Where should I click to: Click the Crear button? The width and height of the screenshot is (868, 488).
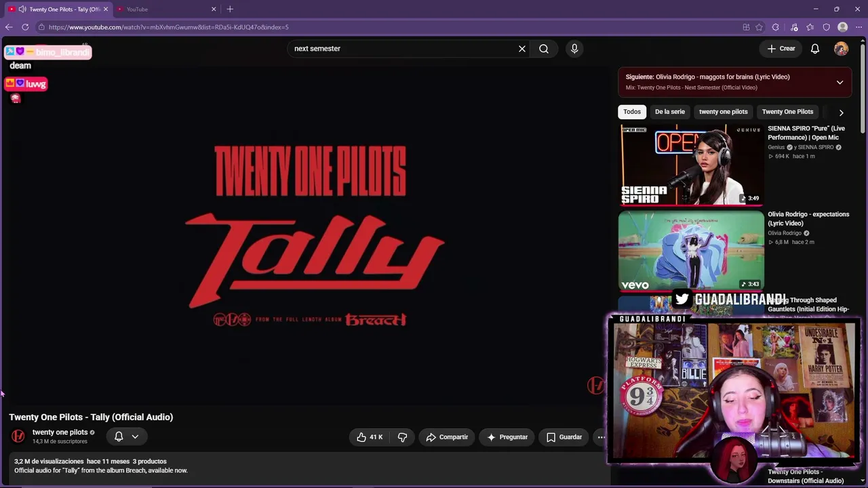click(x=781, y=49)
